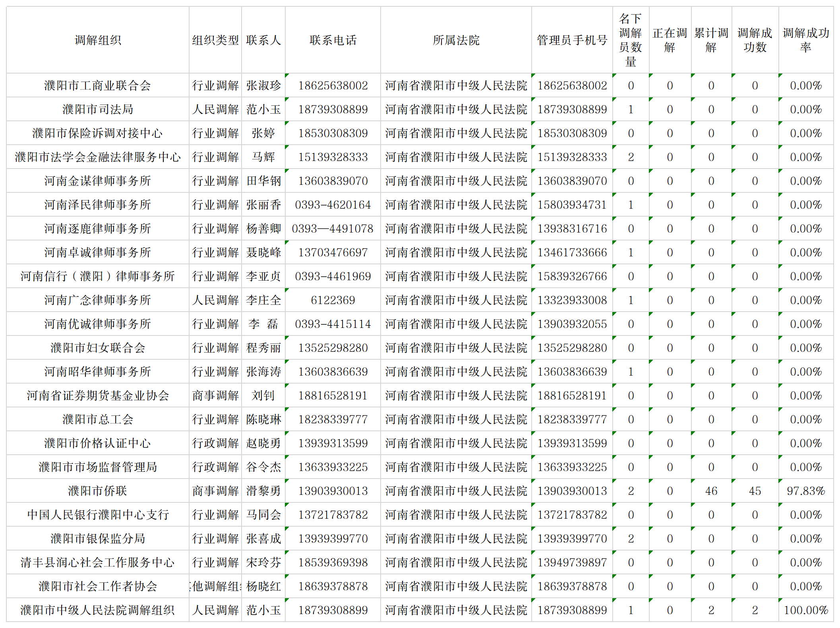Screen dimensions: 840x628
Task: Select contact name 聂晓峰
Action: [263, 252]
